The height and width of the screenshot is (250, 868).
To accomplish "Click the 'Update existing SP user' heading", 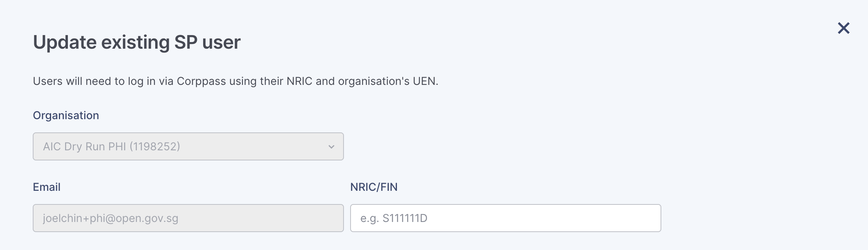I will pos(136,42).
